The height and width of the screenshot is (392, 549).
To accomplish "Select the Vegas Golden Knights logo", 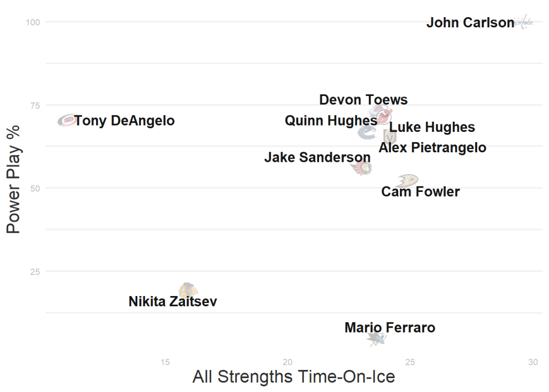I will click(x=390, y=136).
